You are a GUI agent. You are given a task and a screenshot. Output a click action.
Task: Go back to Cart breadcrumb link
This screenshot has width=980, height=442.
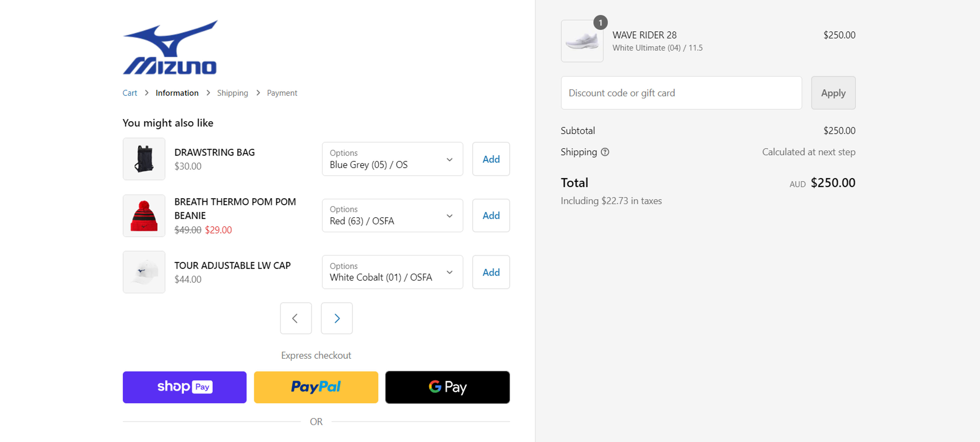click(x=130, y=93)
